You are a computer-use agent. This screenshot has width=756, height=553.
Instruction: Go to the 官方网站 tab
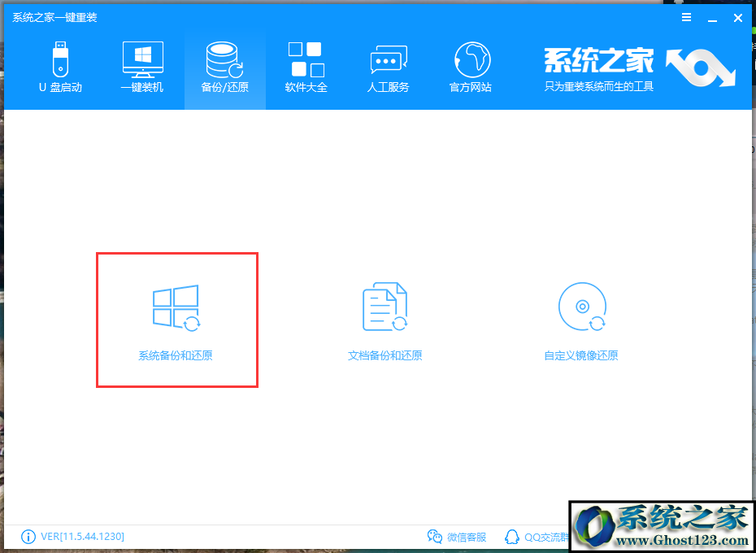(x=471, y=67)
